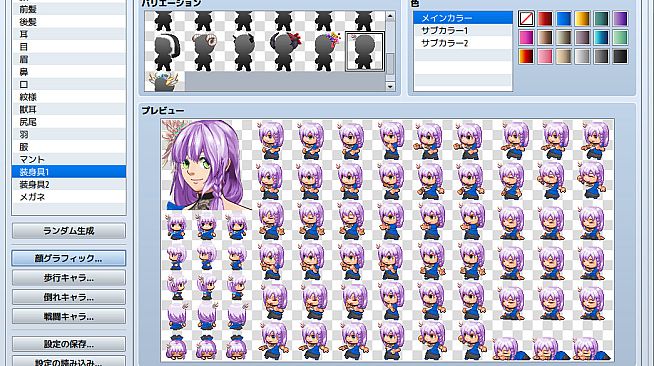Select the 獣耳 parts category
This screenshot has width=654, height=366.
[69, 109]
